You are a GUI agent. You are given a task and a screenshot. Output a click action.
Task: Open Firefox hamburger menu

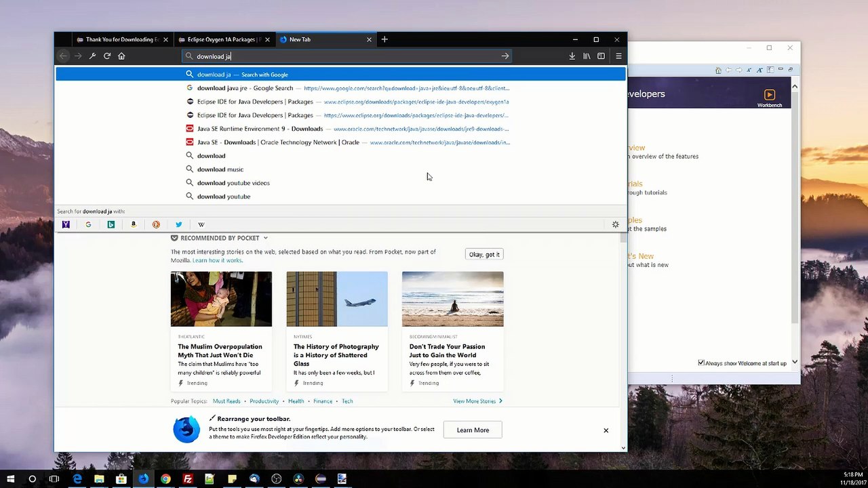coord(618,56)
